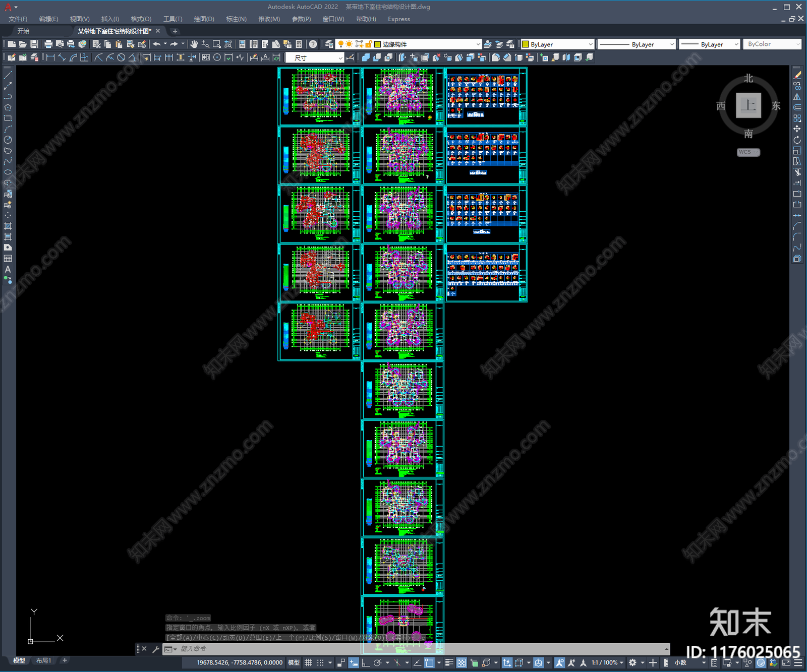Select the Circle draw tool in left toolbar

coord(8,140)
